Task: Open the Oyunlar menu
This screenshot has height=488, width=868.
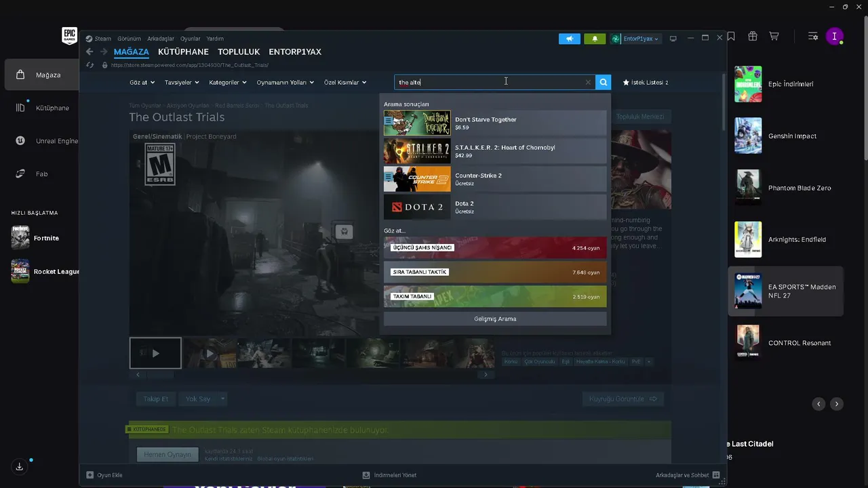Action: pos(191,39)
